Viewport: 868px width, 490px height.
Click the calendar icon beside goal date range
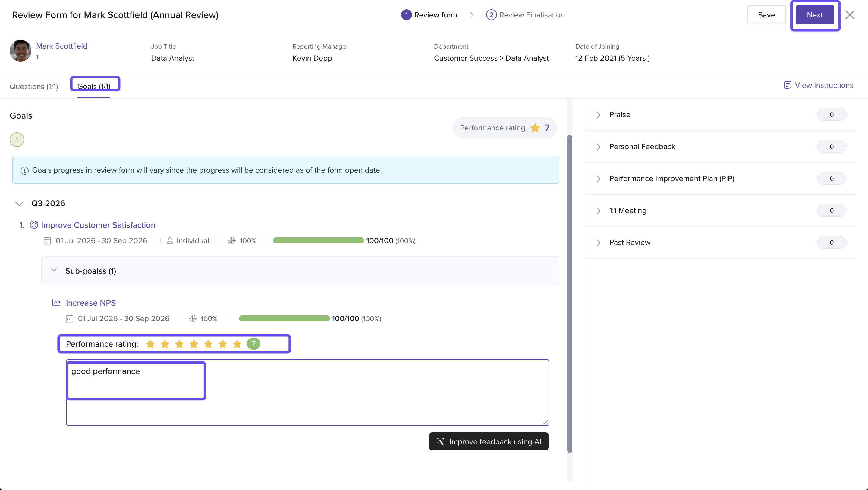(x=47, y=241)
